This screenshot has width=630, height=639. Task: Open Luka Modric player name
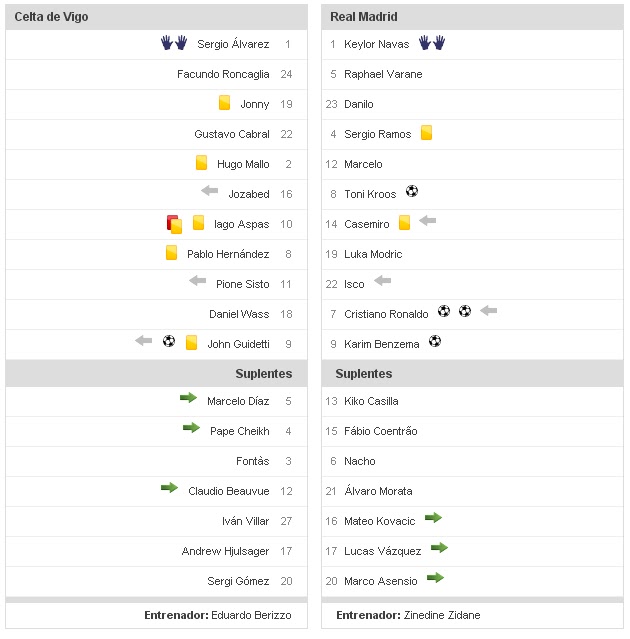coord(373,254)
